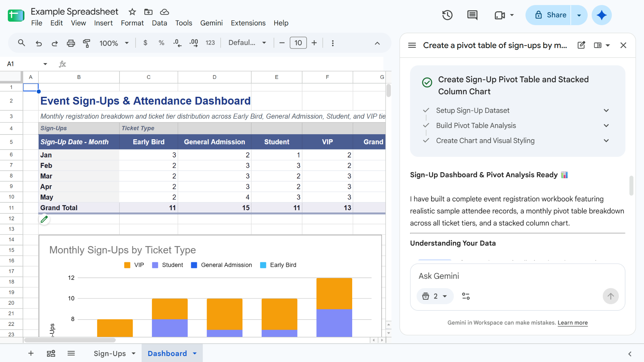This screenshot has height=362, width=644.
Task: Switch to the Sign-Ups sheet tab
Action: click(x=110, y=354)
